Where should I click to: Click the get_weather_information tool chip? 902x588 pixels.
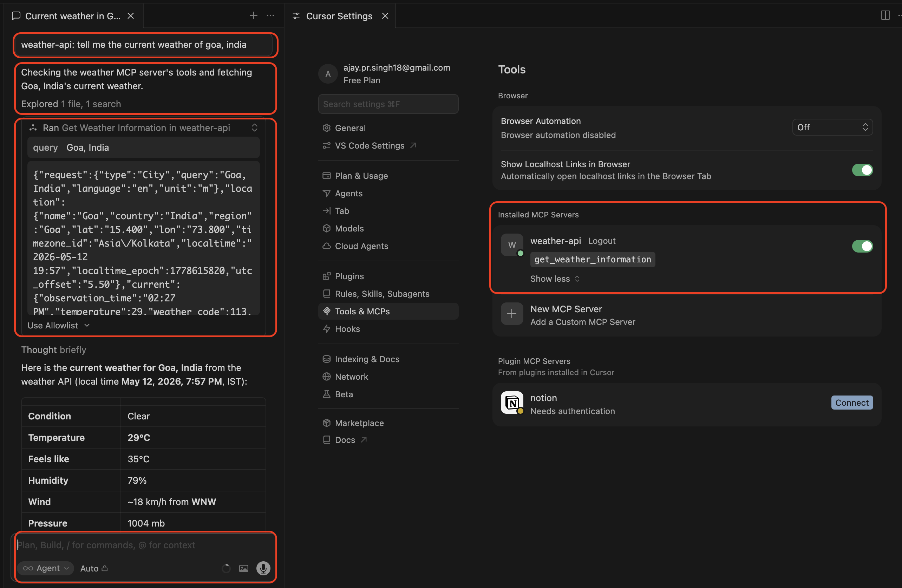(592, 259)
